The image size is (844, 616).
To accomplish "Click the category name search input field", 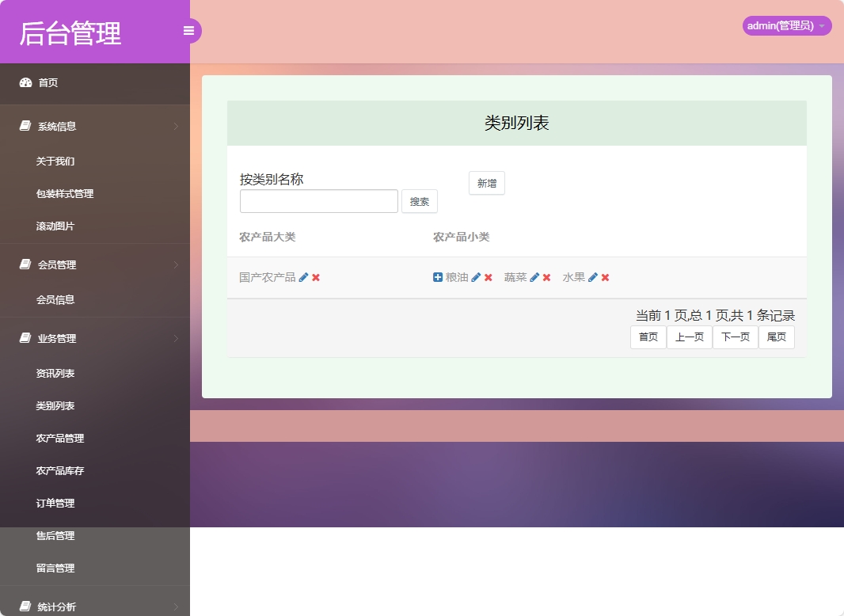I will pos(318,201).
